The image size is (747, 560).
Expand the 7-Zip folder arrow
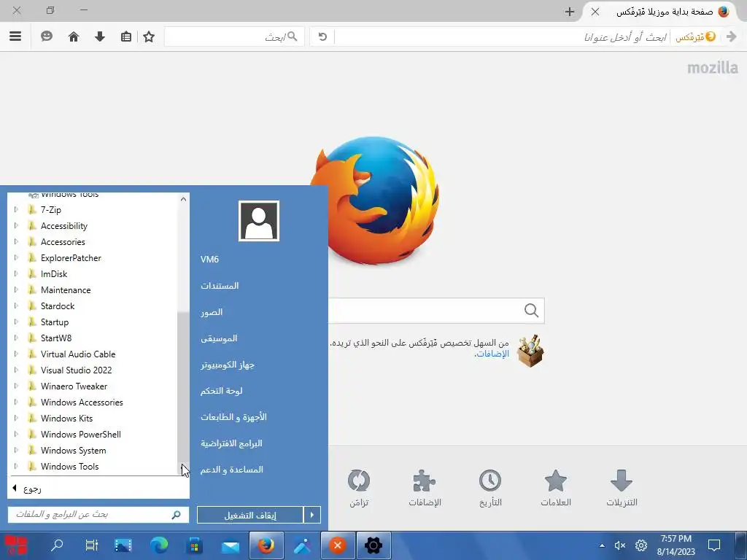click(x=16, y=209)
